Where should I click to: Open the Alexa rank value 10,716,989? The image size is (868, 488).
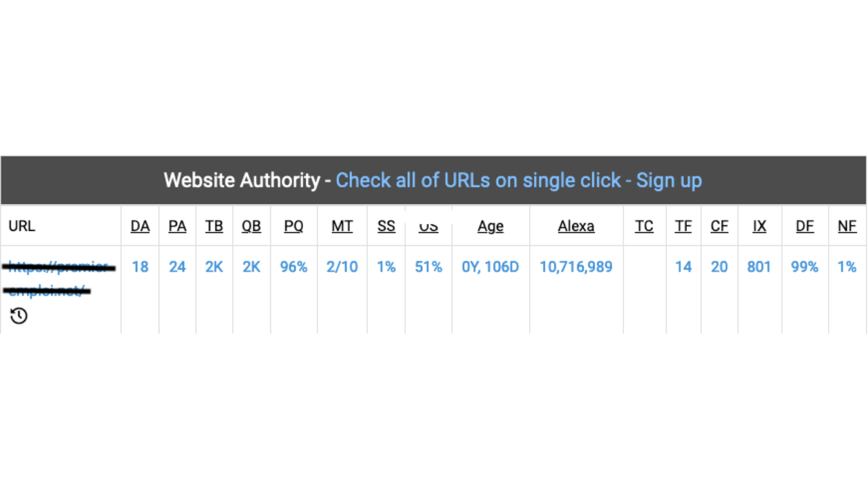coord(576,267)
